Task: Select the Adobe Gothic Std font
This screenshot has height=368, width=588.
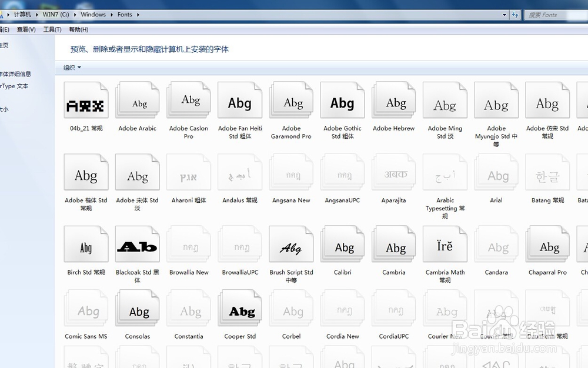Action: (x=342, y=100)
